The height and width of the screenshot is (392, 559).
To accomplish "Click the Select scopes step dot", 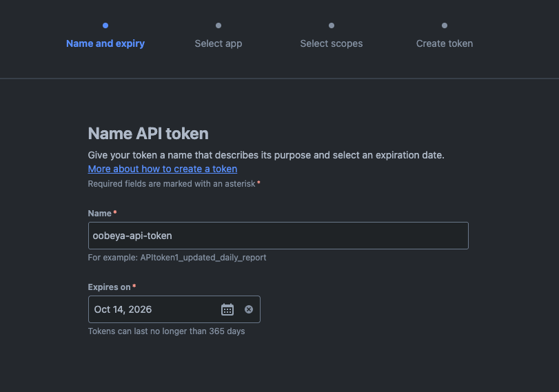I will [x=332, y=25].
